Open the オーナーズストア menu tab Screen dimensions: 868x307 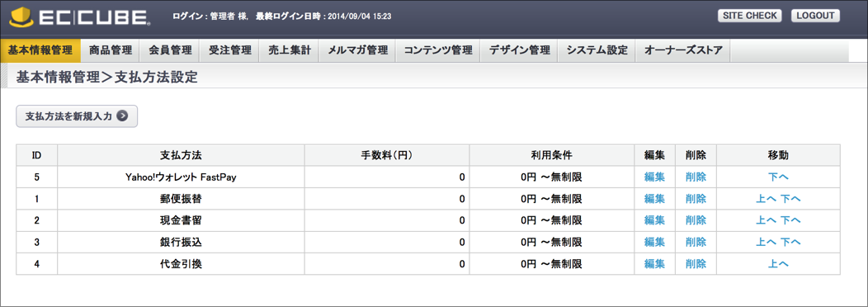[x=683, y=50]
